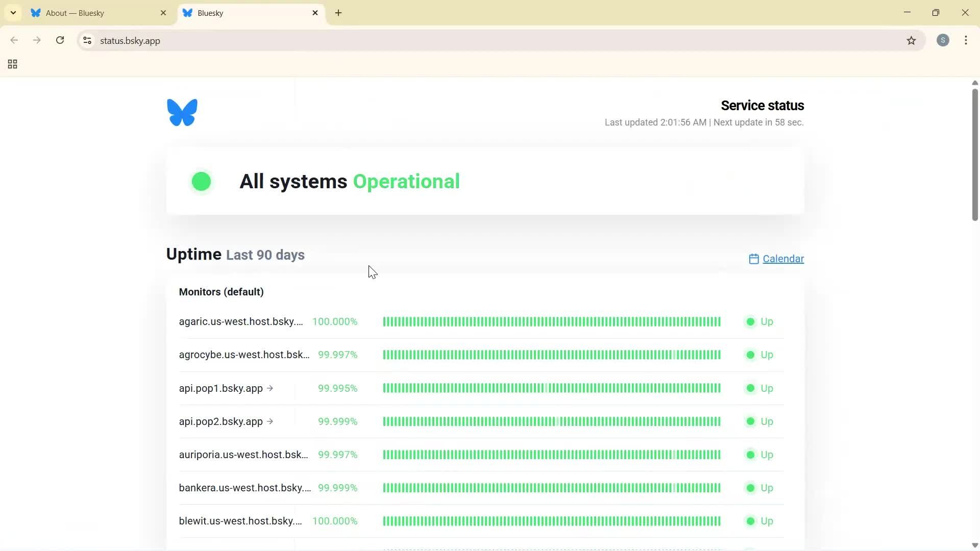Click the green status circle near All systems
980x551 pixels.
point(201,181)
